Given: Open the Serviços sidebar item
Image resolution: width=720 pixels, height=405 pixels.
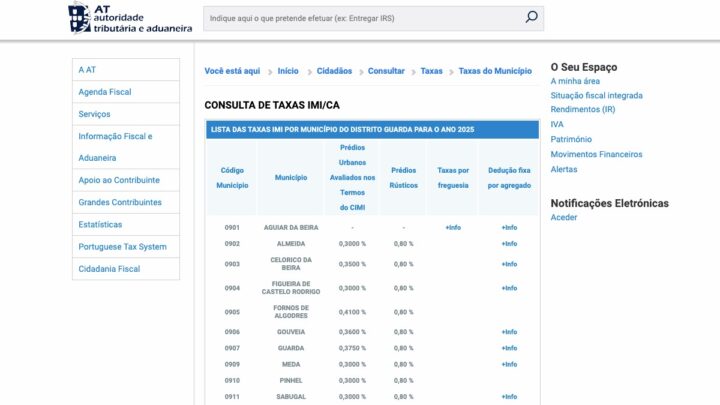Looking at the screenshot, I should (x=95, y=114).
